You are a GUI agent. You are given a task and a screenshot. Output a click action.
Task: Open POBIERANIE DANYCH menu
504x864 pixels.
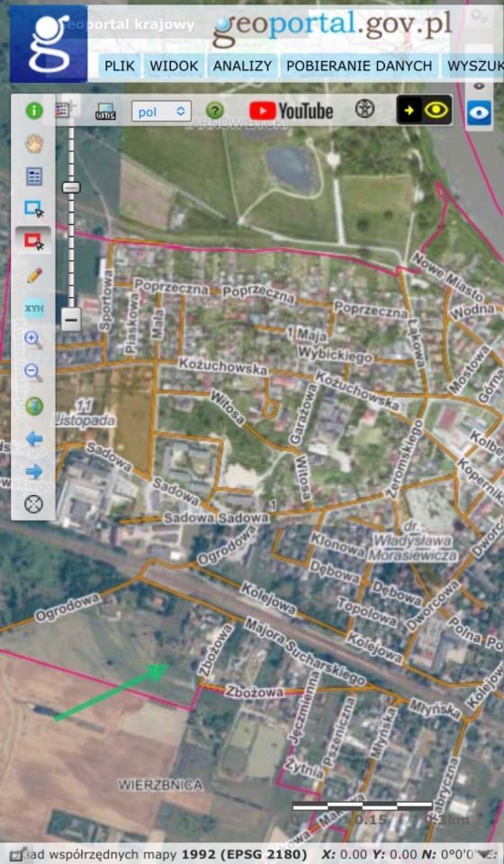(359, 66)
